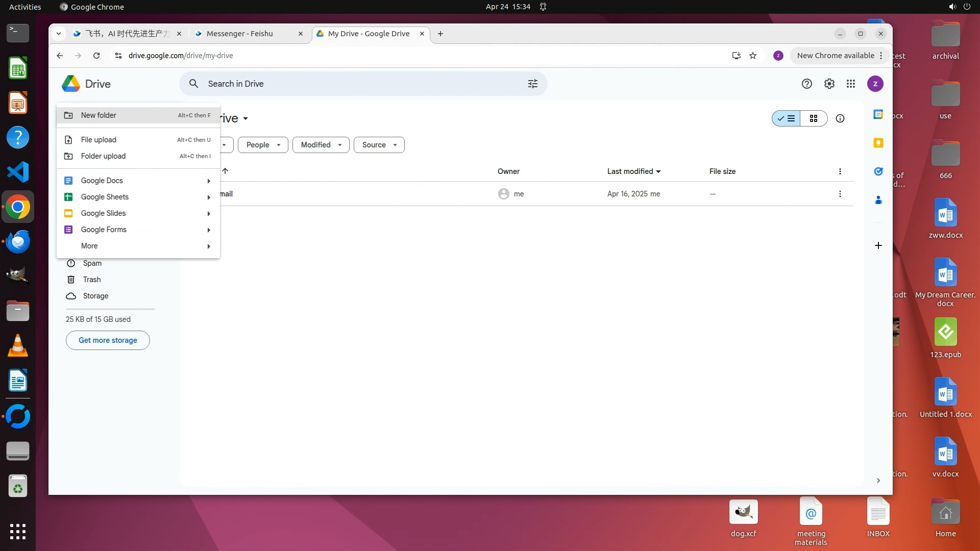This screenshot has height=551, width=980.
Task: Open Google Calendar side panel icon
Action: [878, 114]
